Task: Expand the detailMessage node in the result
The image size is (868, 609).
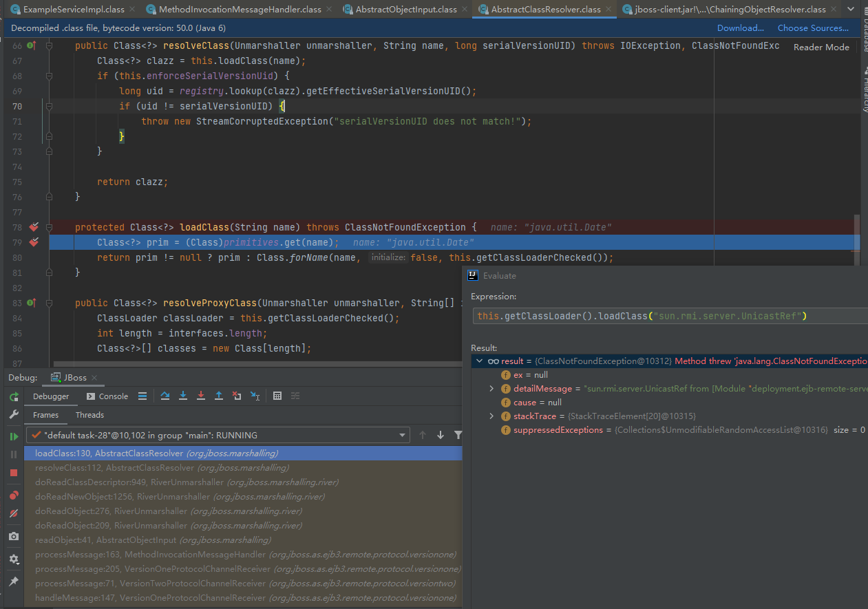Action: [x=491, y=389]
